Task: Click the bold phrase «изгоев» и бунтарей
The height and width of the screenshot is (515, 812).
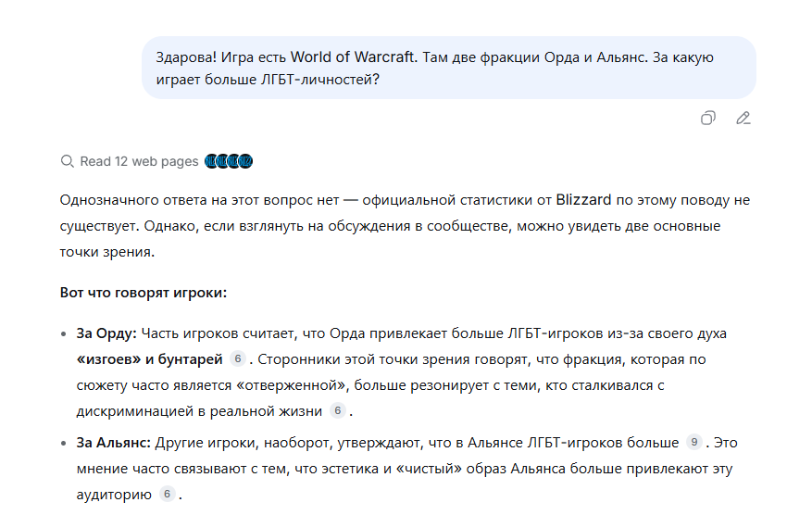Action: click(149, 359)
